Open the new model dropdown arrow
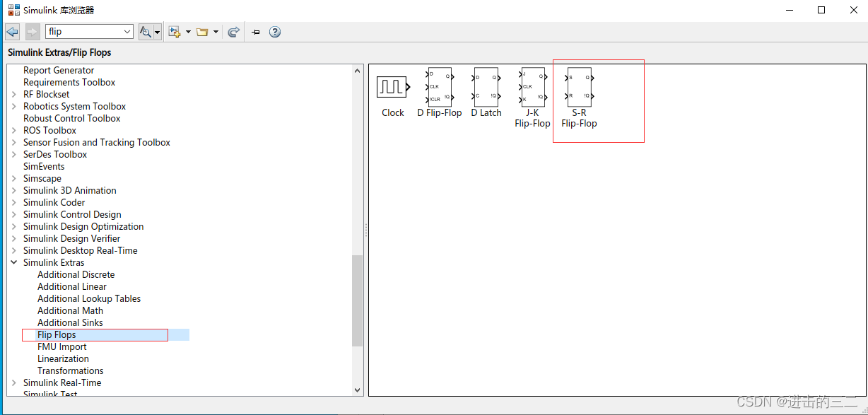This screenshot has height=415, width=868. 188,32
